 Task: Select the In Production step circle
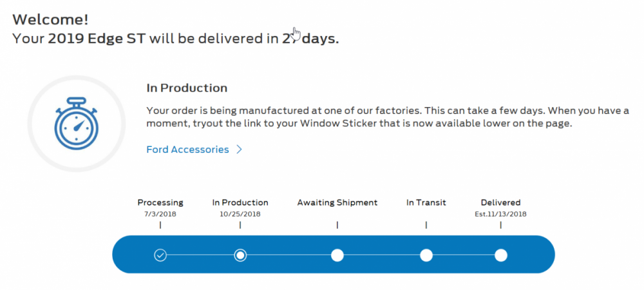point(240,255)
